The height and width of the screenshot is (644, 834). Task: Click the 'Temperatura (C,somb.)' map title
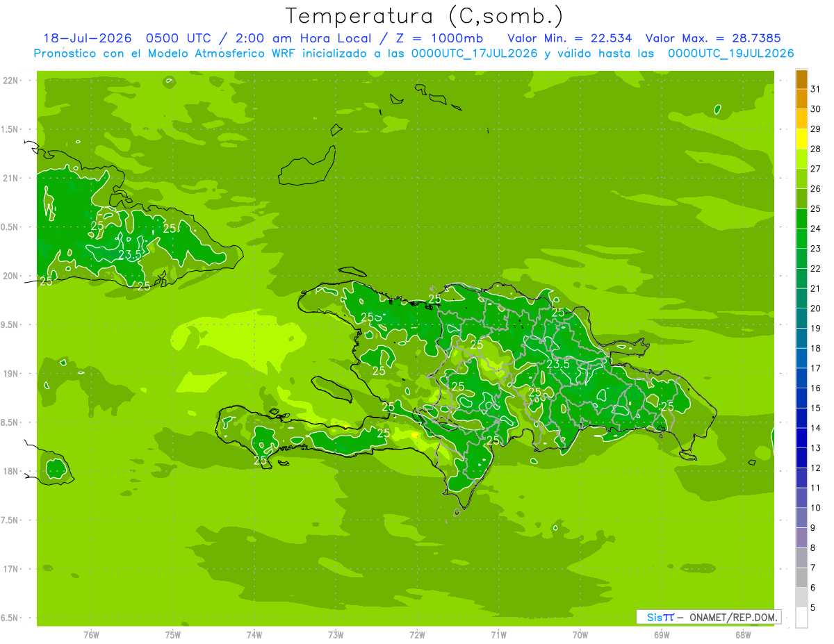(425, 16)
